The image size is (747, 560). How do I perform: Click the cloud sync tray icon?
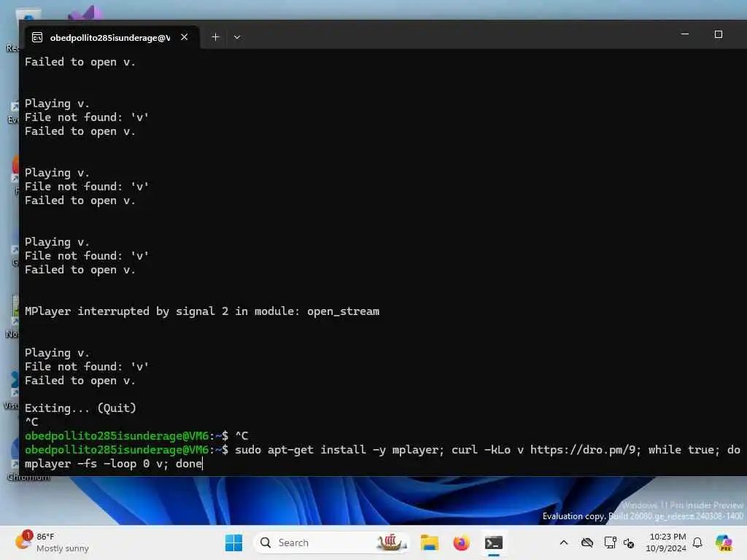587,542
